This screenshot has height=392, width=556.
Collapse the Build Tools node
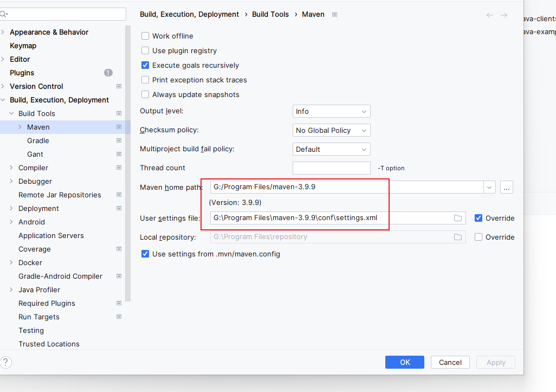[11, 113]
